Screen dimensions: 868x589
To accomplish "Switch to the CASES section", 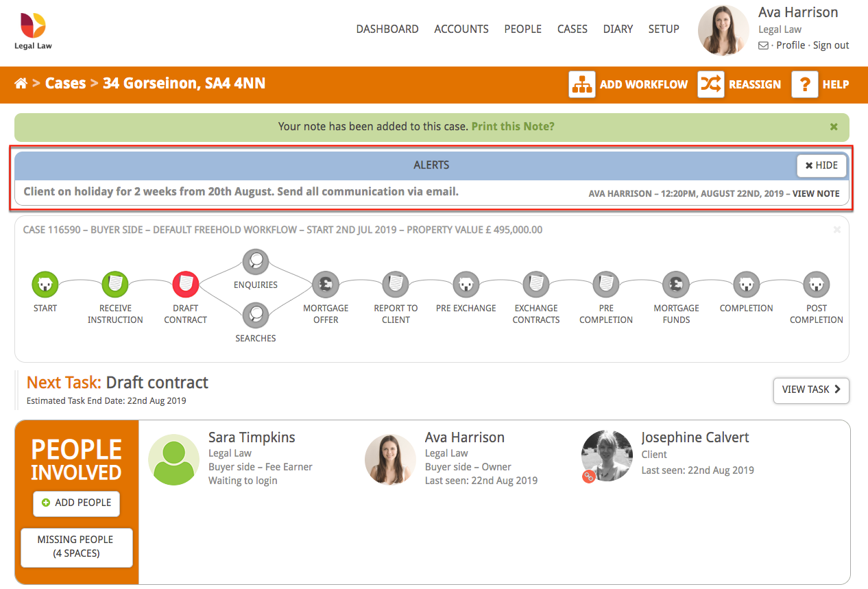I will [x=572, y=29].
